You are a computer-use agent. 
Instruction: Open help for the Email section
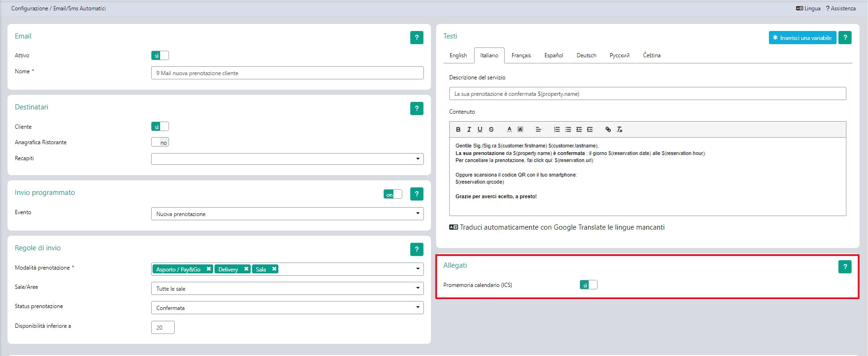417,38
